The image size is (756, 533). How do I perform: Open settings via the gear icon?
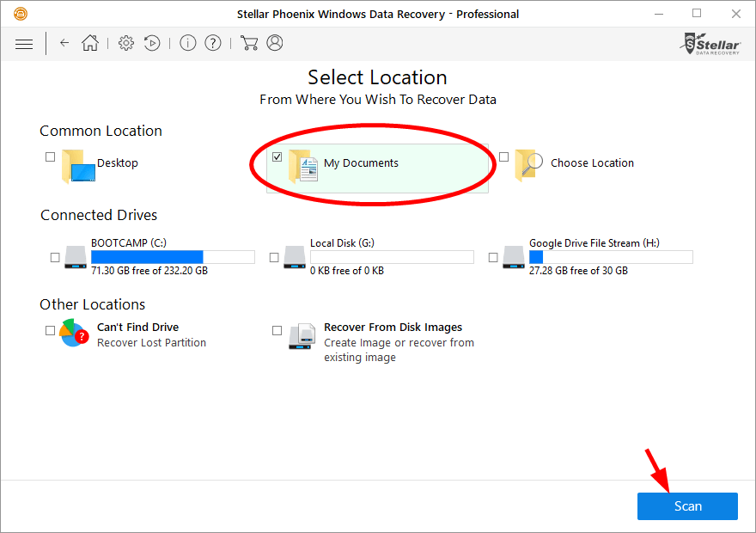tap(126, 43)
